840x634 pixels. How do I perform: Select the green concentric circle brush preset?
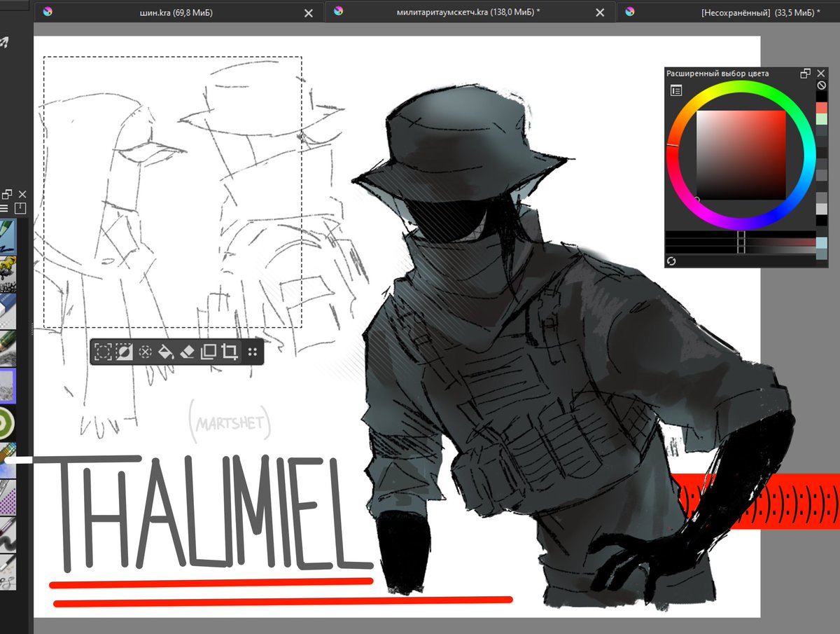8,422
